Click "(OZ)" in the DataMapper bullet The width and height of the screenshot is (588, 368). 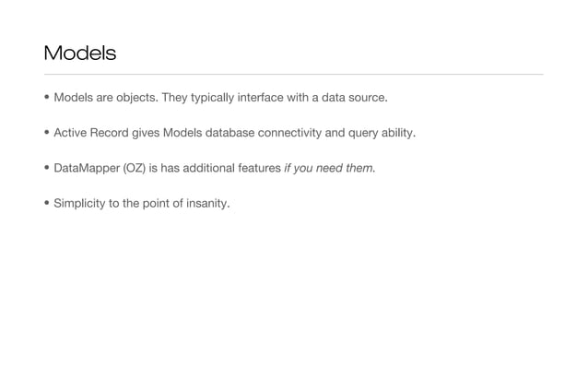coord(135,168)
